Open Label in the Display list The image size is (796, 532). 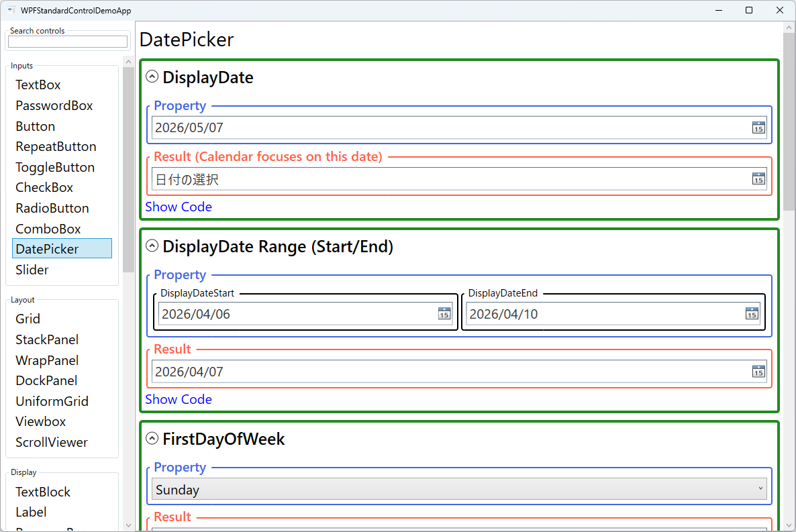(62, 512)
